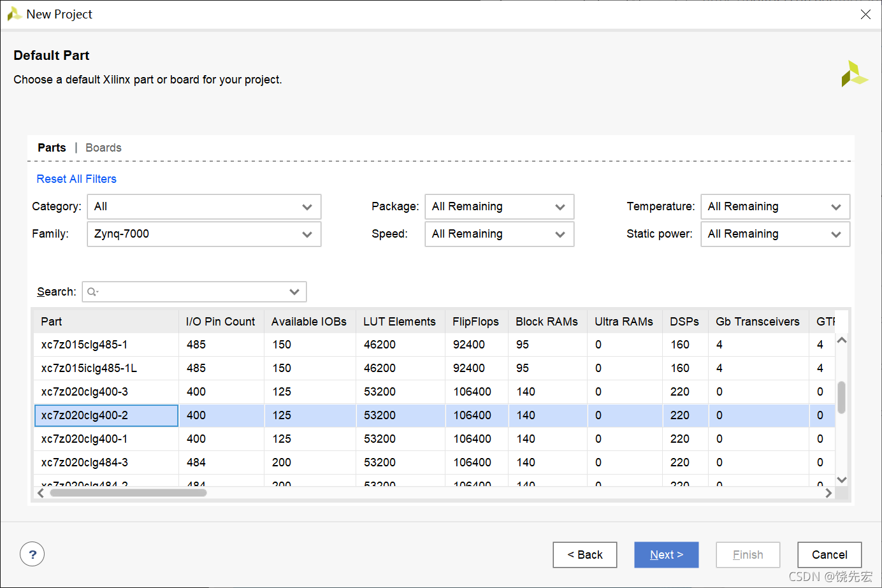Select part xc7z015clg485-1
Viewport: 882px width, 588px height.
[x=106, y=345]
